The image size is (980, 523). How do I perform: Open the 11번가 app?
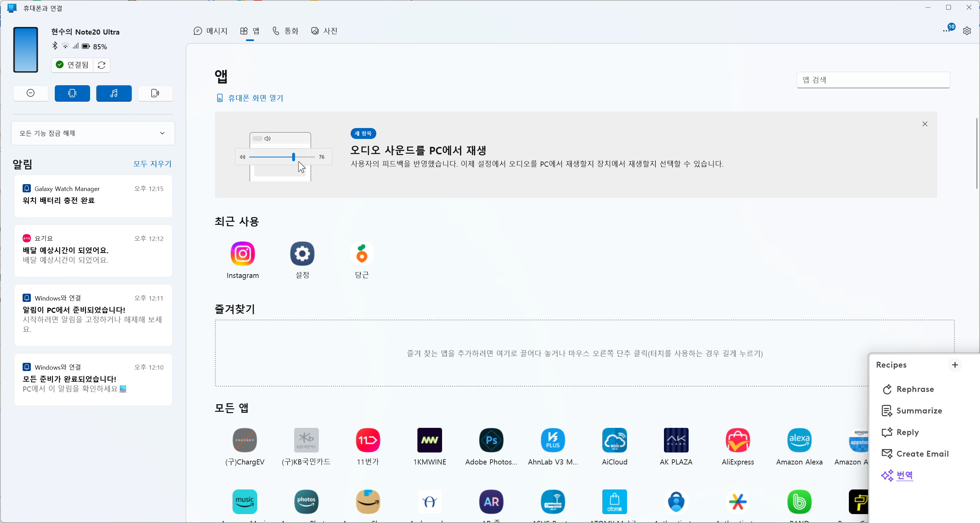[368, 447]
